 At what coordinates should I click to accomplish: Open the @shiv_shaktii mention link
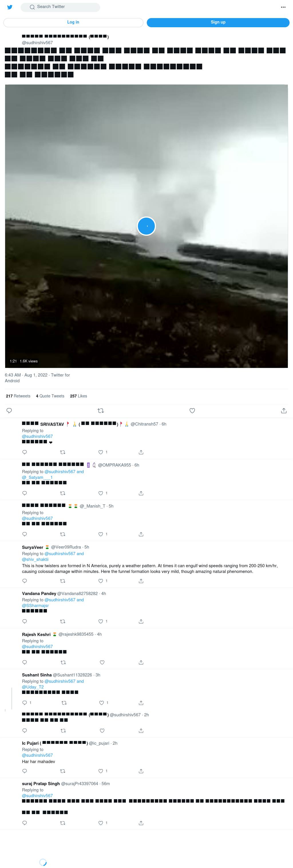point(35,559)
